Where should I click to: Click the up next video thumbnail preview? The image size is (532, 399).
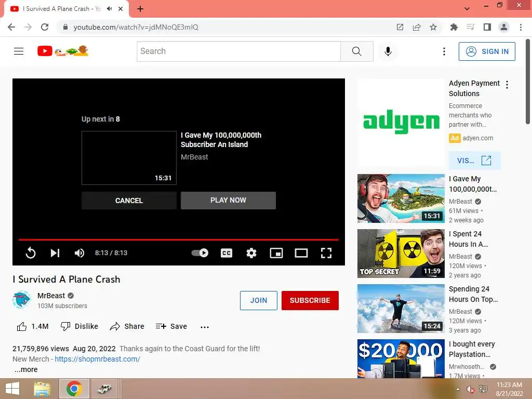pos(129,158)
